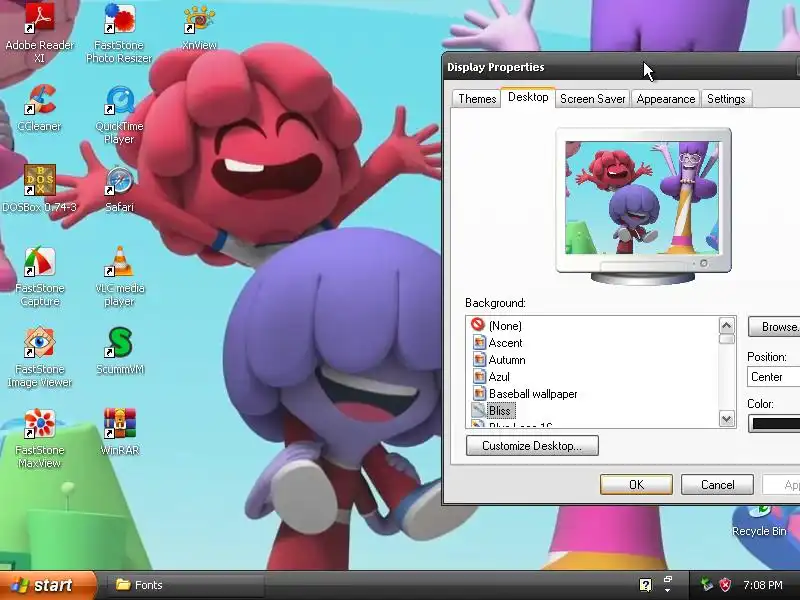Select the Desktop tab

528,97
